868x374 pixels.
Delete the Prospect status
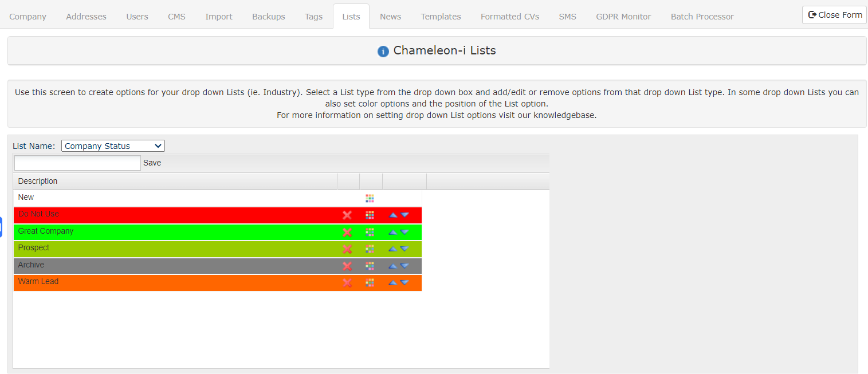(x=347, y=249)
